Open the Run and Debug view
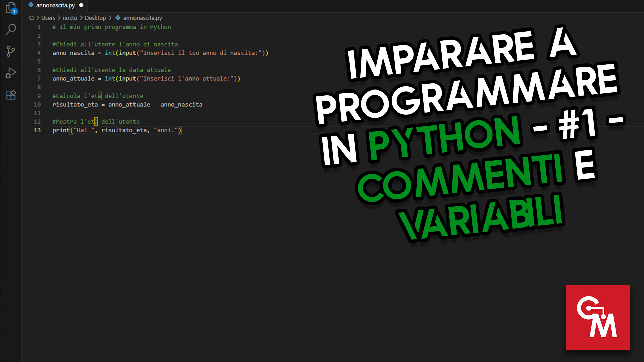 click(x=11, y=73)
